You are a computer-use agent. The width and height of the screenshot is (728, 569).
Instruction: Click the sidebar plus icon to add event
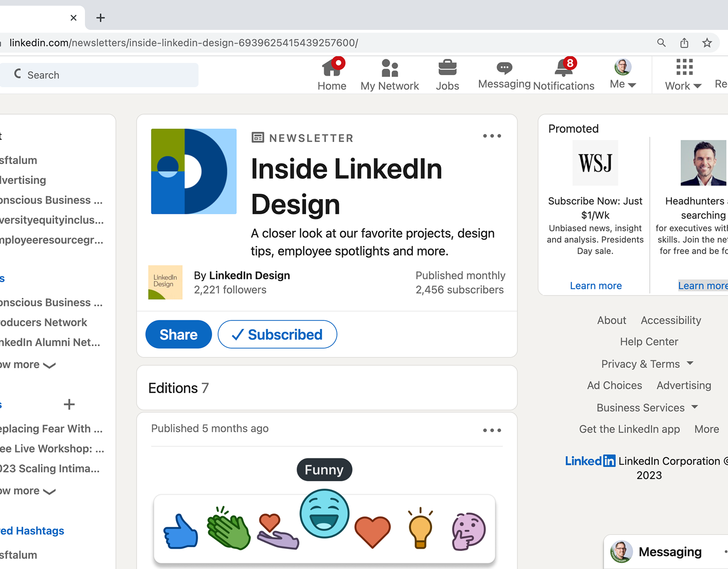(69, 404)
